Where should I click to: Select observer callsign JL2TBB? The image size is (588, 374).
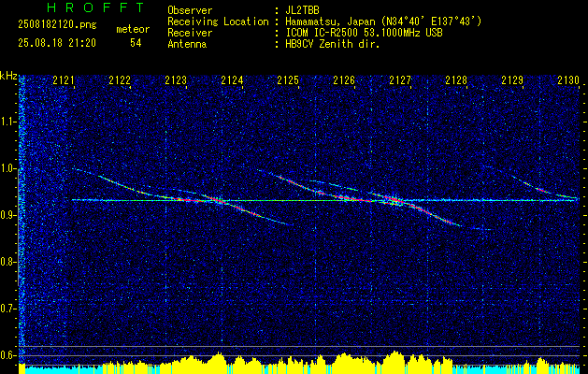(302, 10)
